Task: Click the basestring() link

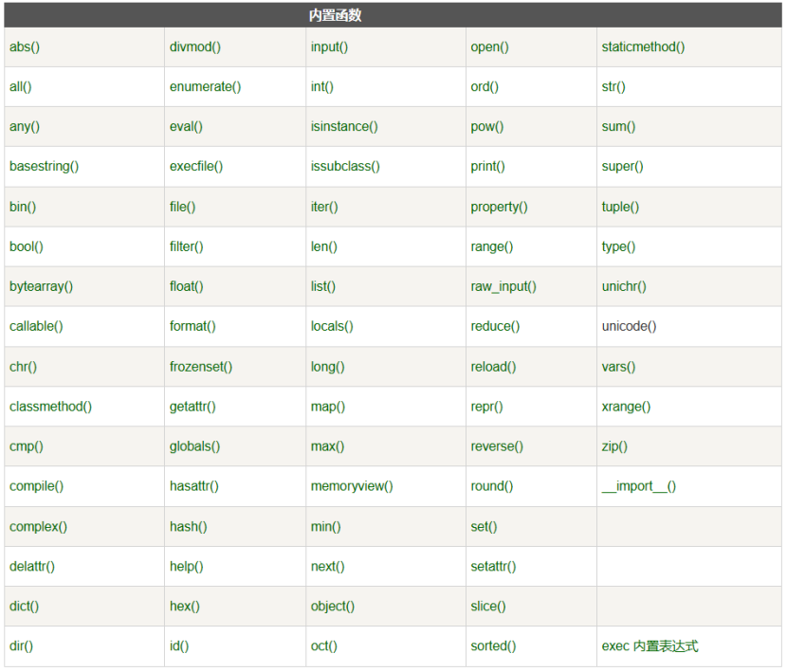Action: (x=45, y=167)
